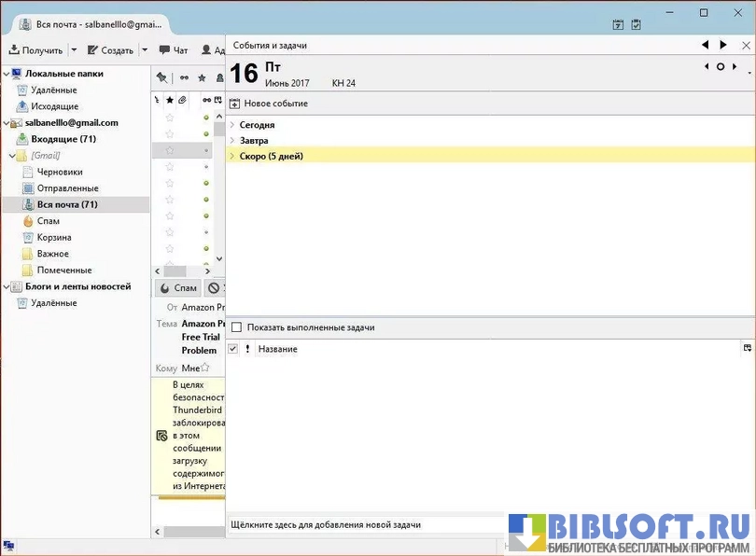Toggle star on the first message row
The width and height of the screenshot is (756, 556).
pos(169,118)
